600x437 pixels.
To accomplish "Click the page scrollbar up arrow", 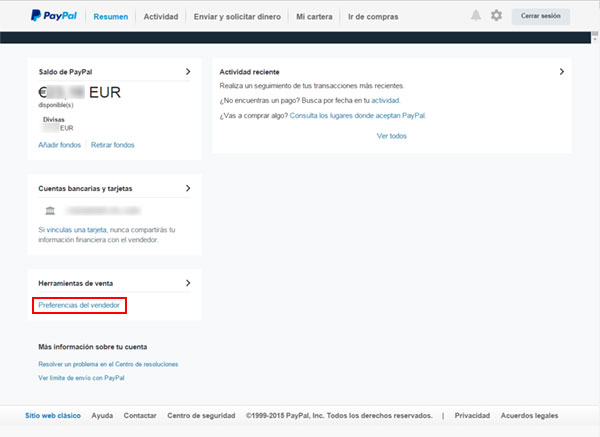I will tap(595, 34).
